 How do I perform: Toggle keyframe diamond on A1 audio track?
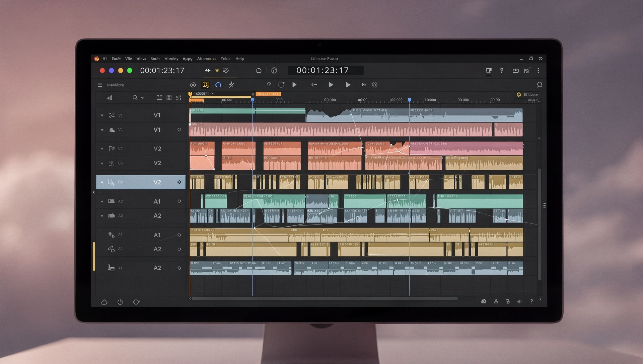tap(179, 201)
